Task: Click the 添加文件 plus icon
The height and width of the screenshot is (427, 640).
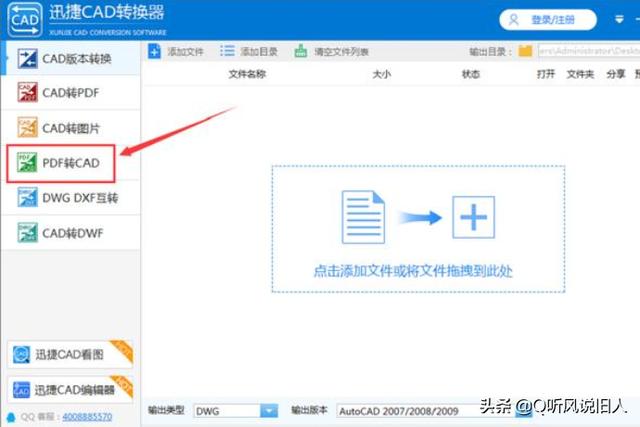Action: 155,51
